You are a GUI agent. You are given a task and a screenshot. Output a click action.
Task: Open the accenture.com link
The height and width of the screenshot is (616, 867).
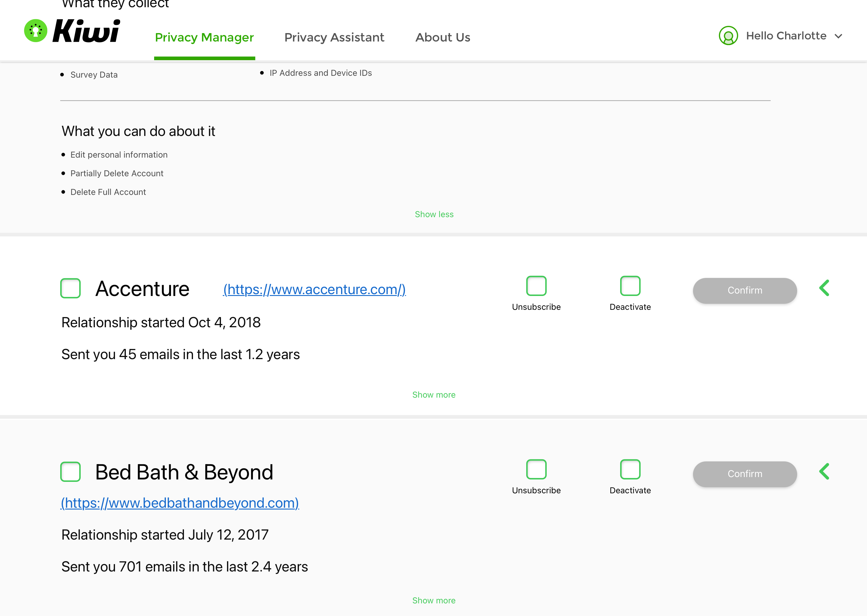pos(314,289)
